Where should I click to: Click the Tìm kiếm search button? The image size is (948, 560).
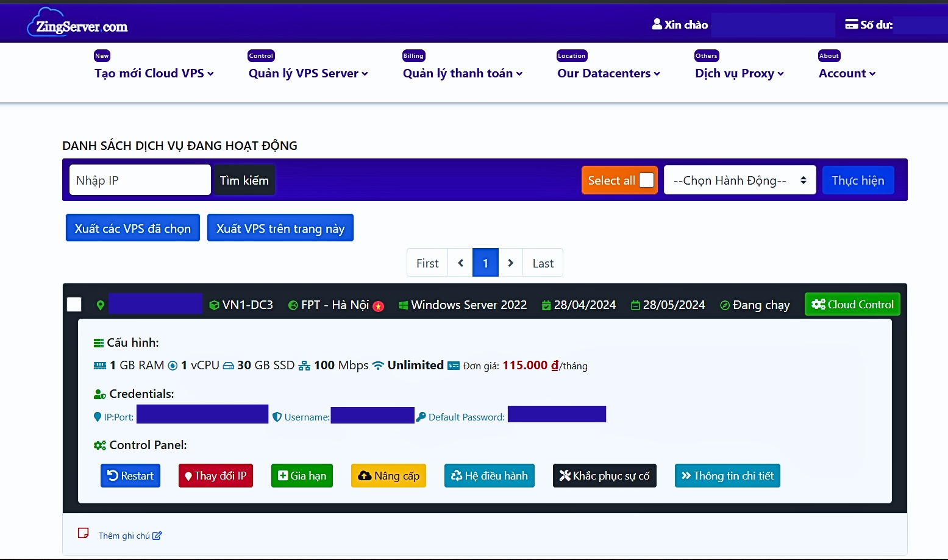244,180
